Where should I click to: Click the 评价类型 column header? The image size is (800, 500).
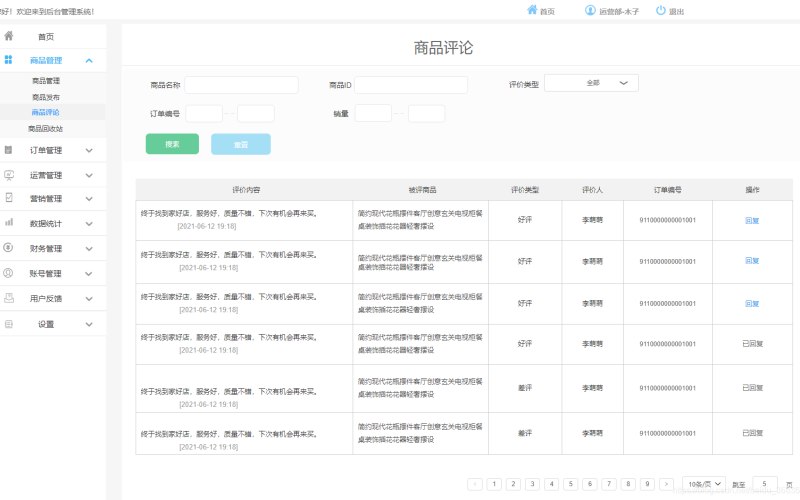click(x=525, y=190)
